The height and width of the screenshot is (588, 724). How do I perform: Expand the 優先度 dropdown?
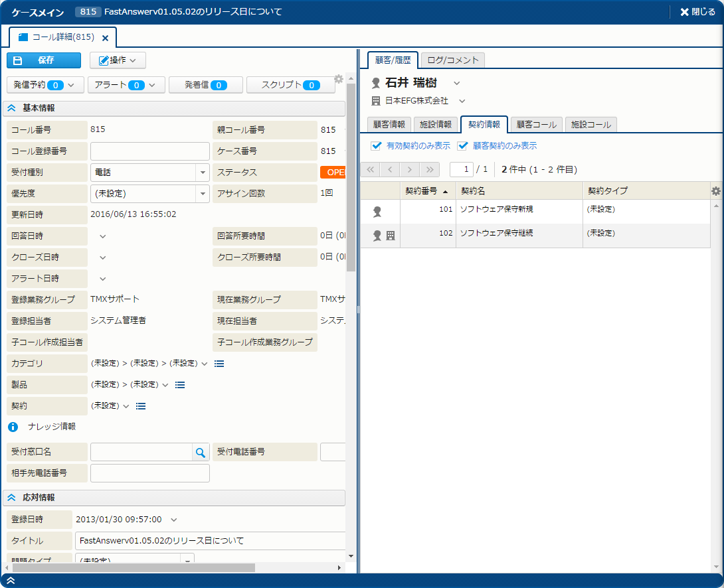[203, 194]
